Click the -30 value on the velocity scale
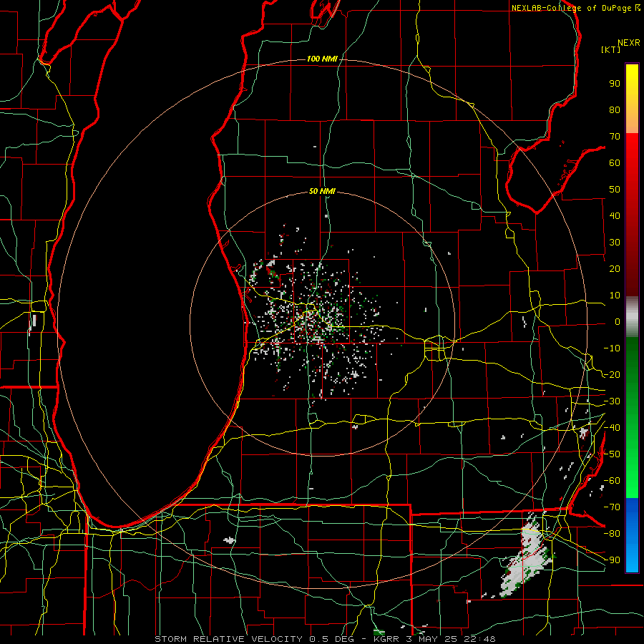This screenshot has width=644, height=644. 612,401
